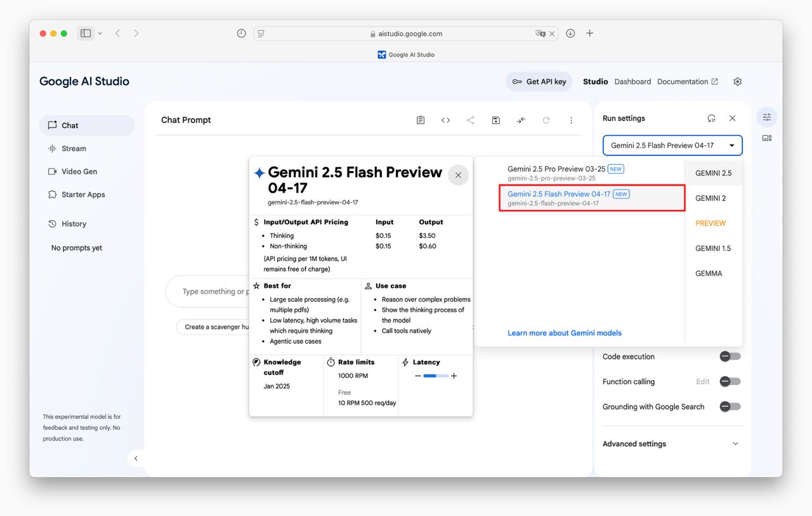Open the Get code icon
812x516 pixels.
click(x=446, y=120)
